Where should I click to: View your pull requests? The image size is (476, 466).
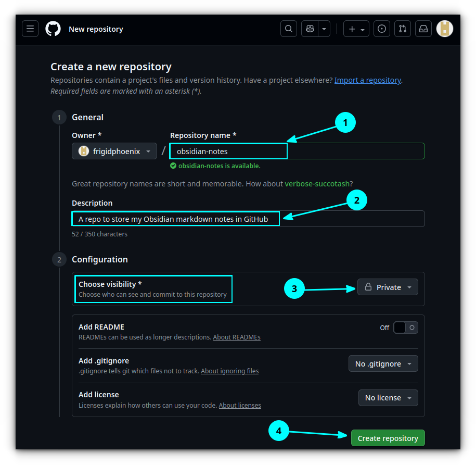[402, 29]
